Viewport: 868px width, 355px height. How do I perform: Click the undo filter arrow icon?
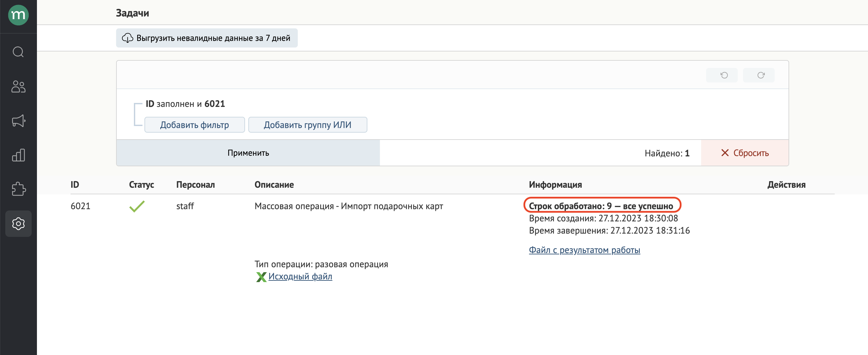pyautogui.click(x=722, y=75)
